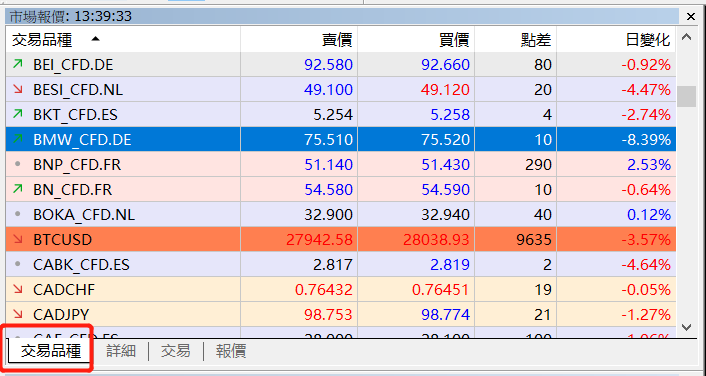Open the 交易 tab at the bottom
The width and height of the screenshot is (706, 376).
tap(176, 351)
